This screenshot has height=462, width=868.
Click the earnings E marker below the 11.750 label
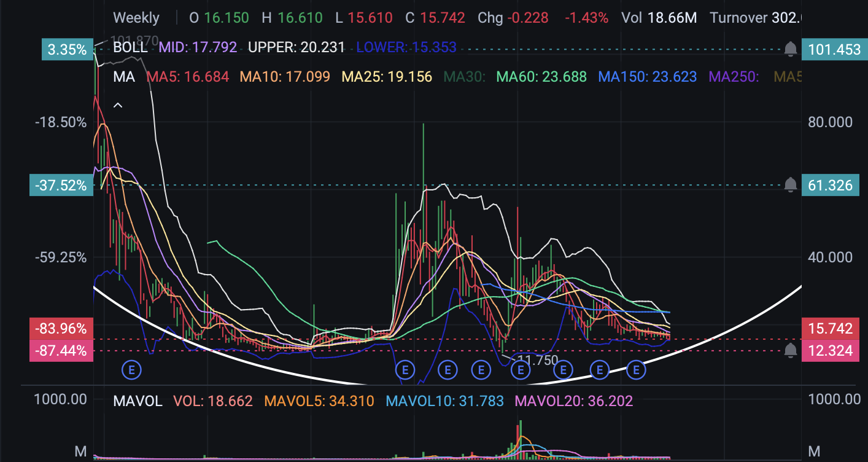(x=521, y=369)
